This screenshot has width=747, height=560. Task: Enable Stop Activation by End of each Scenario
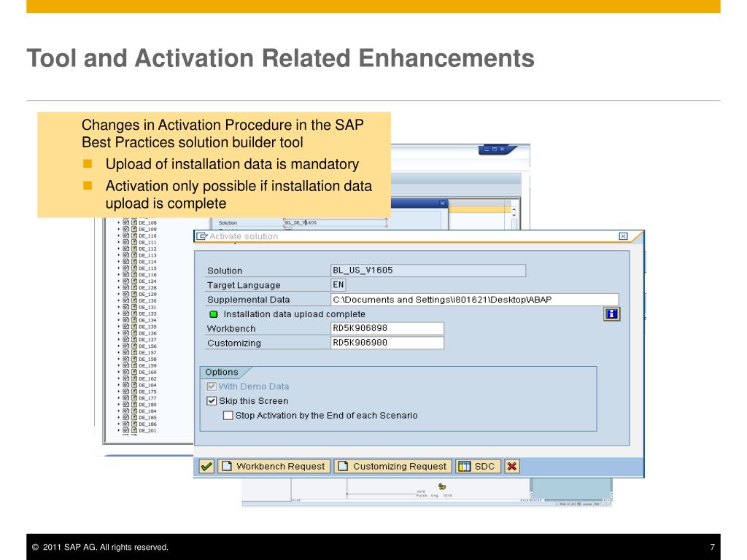(x=228, y=415)
